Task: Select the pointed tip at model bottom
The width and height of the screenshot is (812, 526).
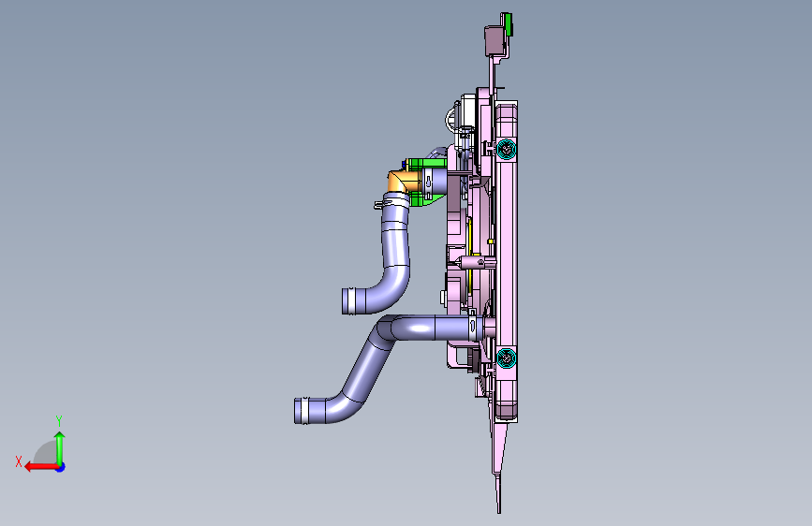Action: pos(498,493)
